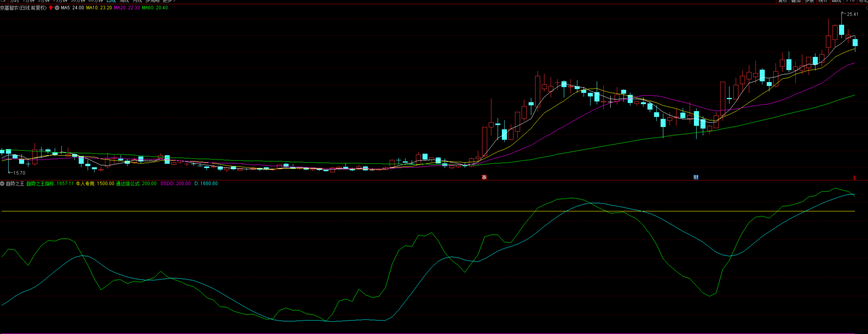Click the magenta SSDD: 200.00 label
Screen dimensions: 868x334
175,184
